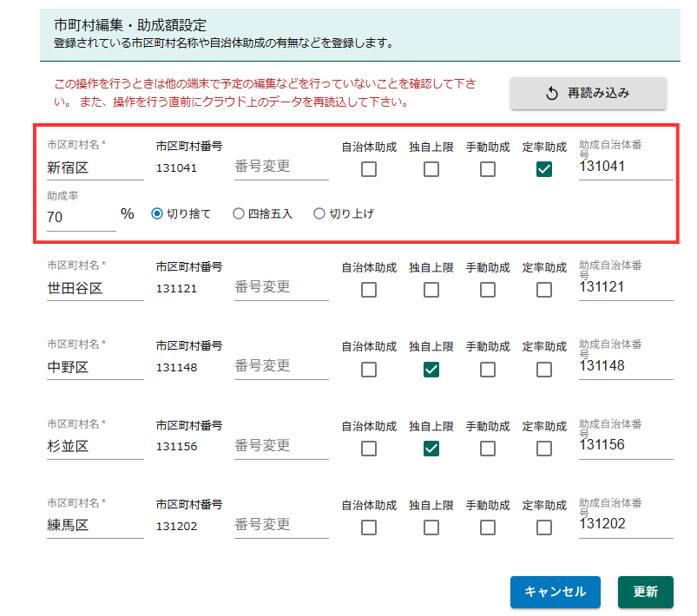This screenshot has width=697, height=616.
Task: Check 独自上限 for 新宿区 row
Action: pos(431,169)
